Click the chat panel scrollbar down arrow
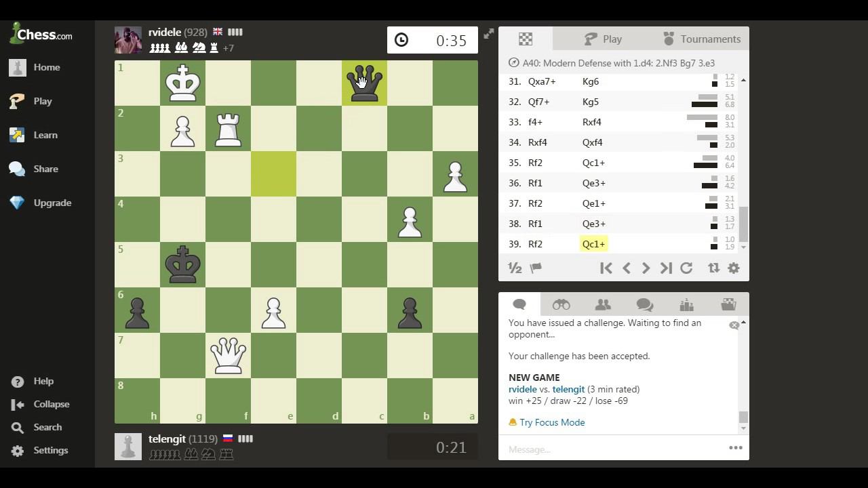This screenshot has width=868, height=488. (743, 428)
